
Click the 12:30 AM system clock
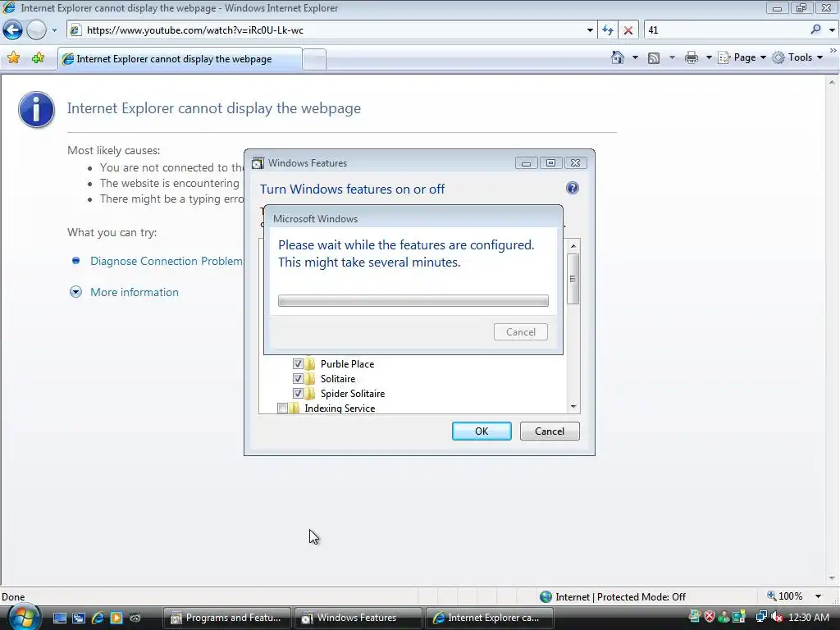(808, 618)
